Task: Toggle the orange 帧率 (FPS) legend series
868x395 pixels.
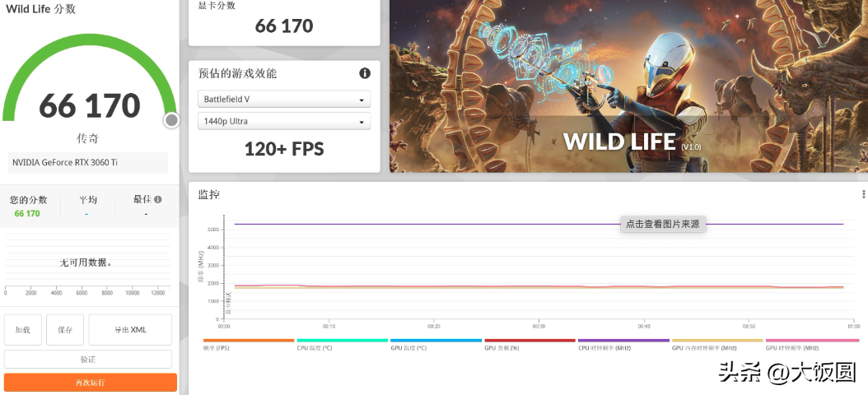Action: (248, 344)
